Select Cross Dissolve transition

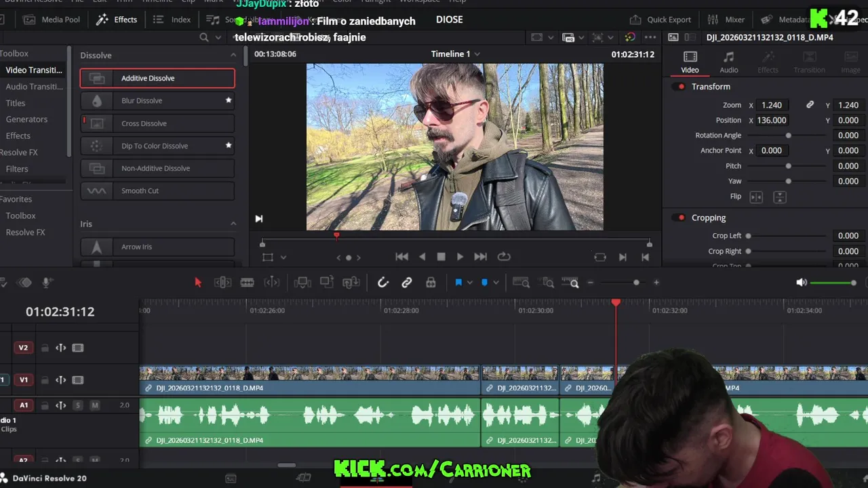coord(157,123)
